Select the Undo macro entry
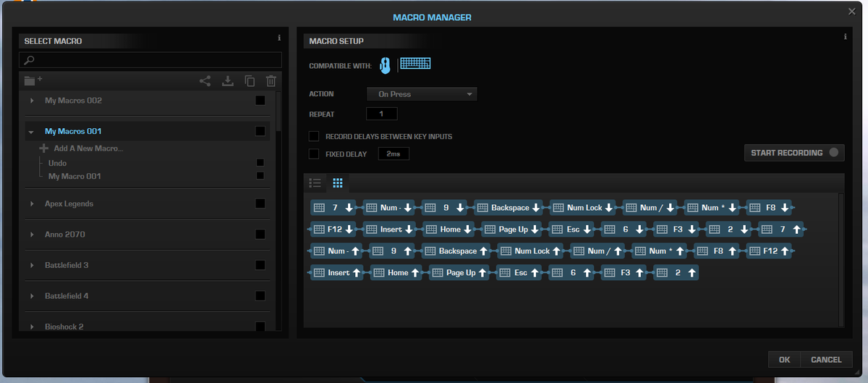Viewport: 868px width, 383px height. 57,163
